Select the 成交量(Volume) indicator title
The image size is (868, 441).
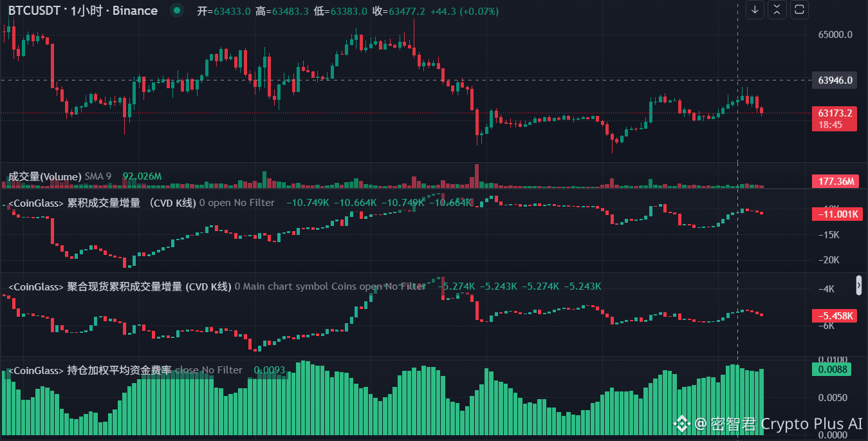click(44, 176)
